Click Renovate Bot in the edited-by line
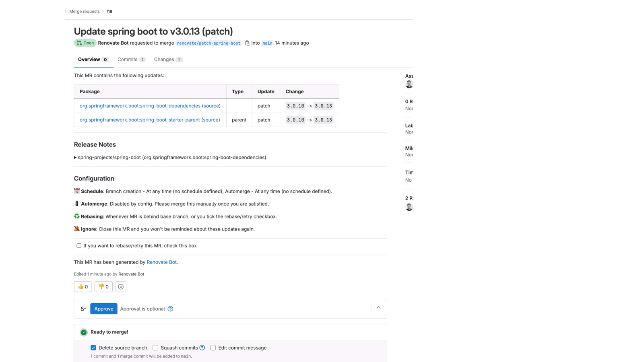Image resolution: width=644 pixels, height=362 pixels. click(x=131, y=274)
